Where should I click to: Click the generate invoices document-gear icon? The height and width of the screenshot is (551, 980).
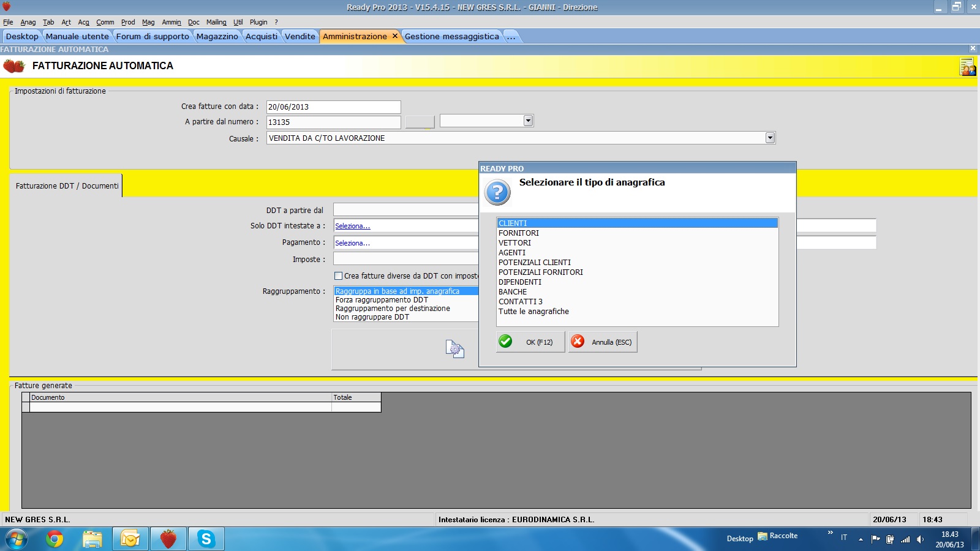[454, 349]
